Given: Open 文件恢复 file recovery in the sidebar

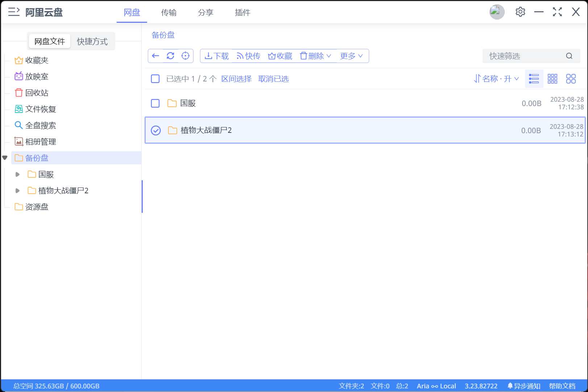Looking at the screenshot, I should 35,109.
